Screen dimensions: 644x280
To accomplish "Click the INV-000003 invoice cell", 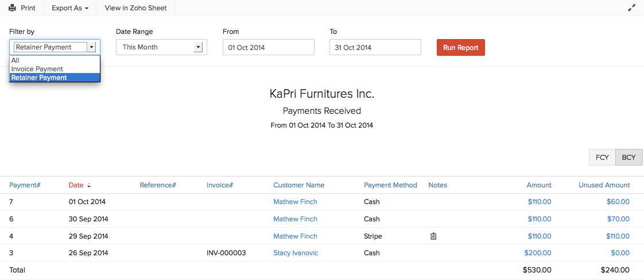I will click(226, 253).
